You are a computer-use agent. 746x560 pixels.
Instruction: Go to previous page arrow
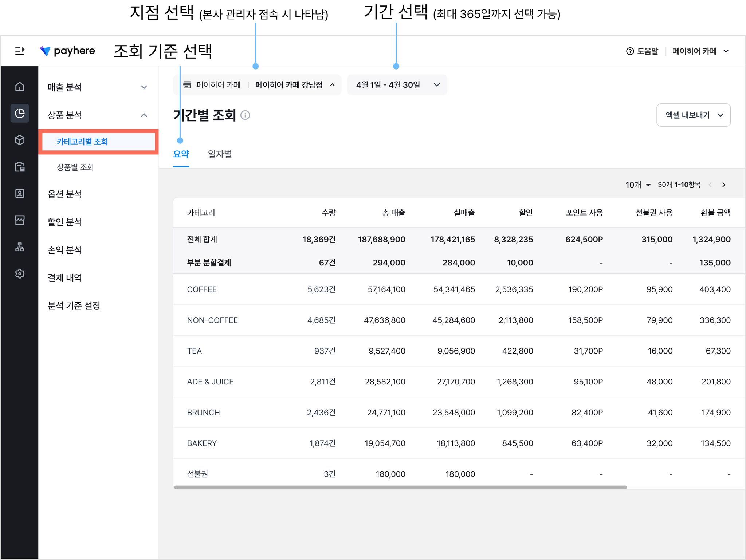[x=710, y=185]
